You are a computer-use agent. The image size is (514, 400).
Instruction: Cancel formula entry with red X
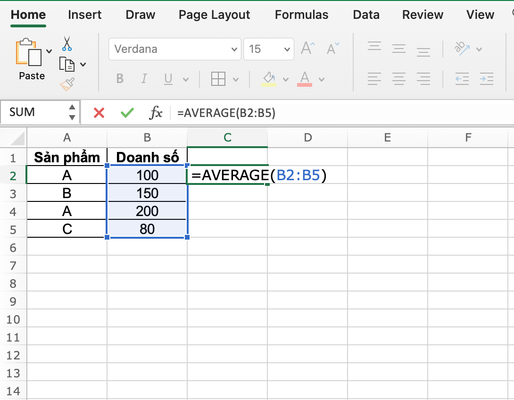pyautogui.click(x=99, y=113)
